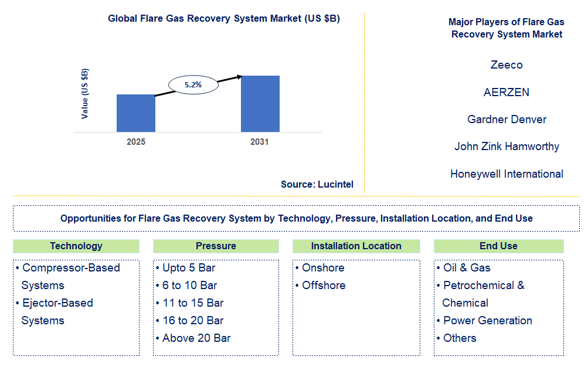Click the chart title 'Global Flare Gas Recovery System Market (US $B)'

224,18
